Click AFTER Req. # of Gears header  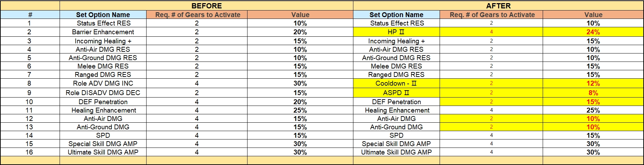tap(492, 15)
